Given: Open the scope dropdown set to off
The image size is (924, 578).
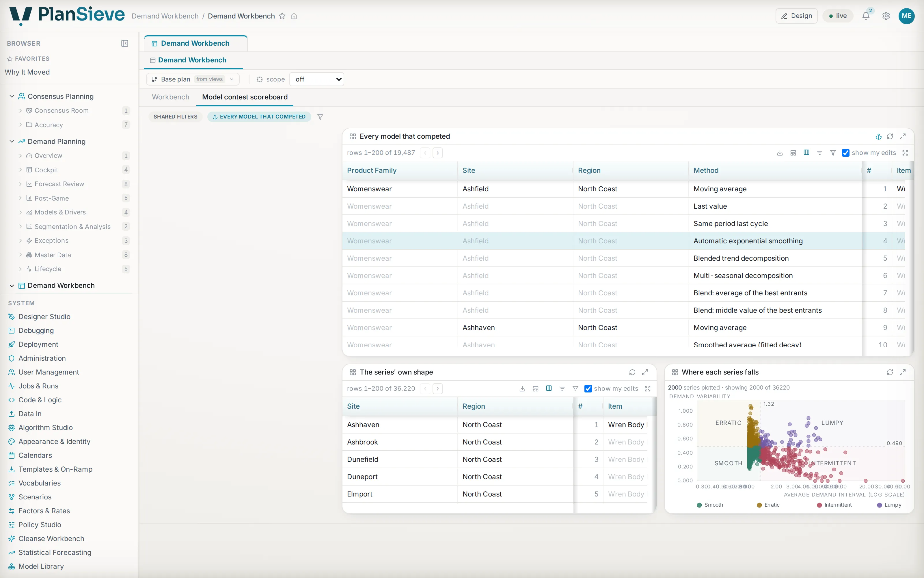Looking at the screenshot, I should tap(317, 79).
